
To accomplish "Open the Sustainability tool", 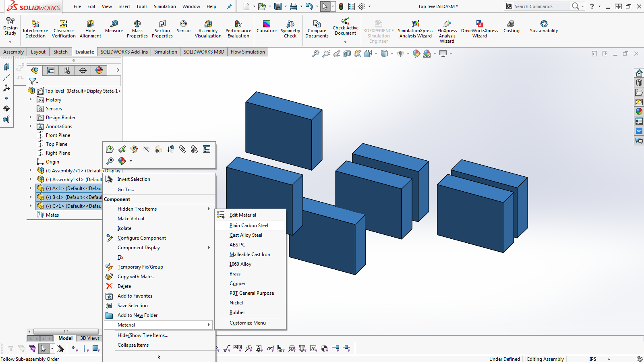I will (544, 27).
